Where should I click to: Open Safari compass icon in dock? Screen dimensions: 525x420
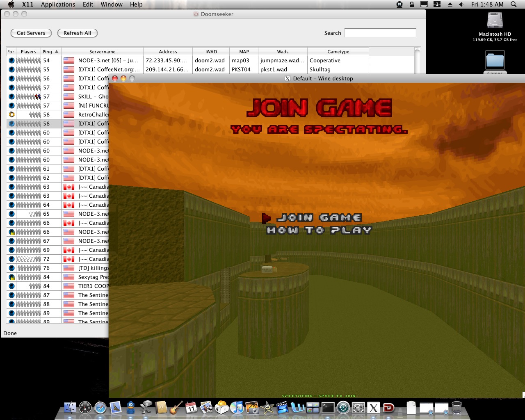100,408
